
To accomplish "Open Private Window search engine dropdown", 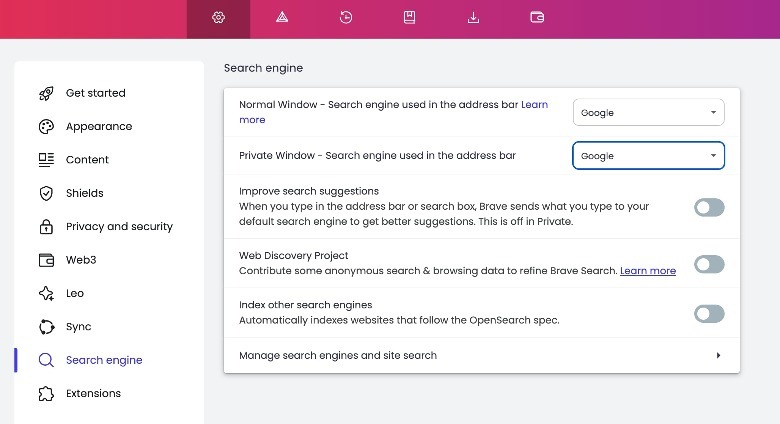I will click(649, 156).
